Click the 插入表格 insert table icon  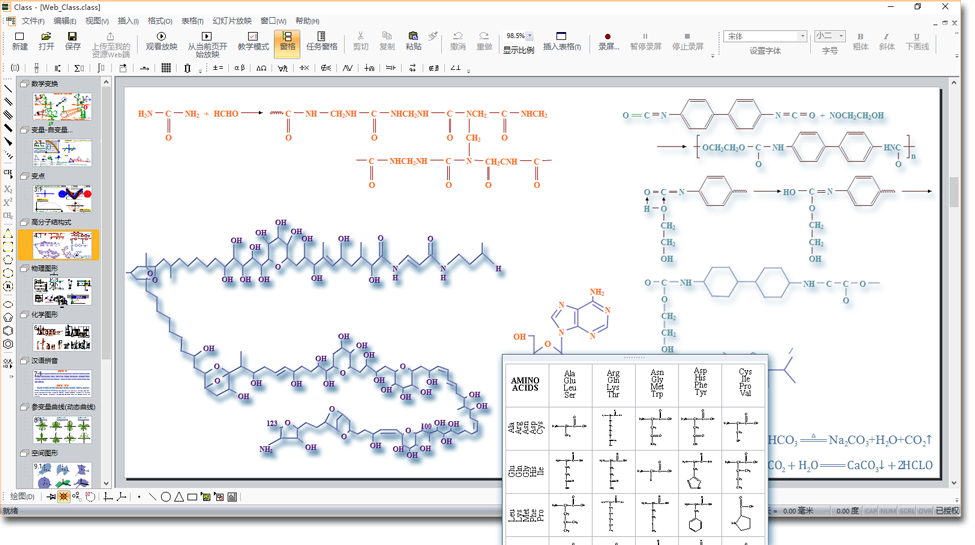coord(561,40)
